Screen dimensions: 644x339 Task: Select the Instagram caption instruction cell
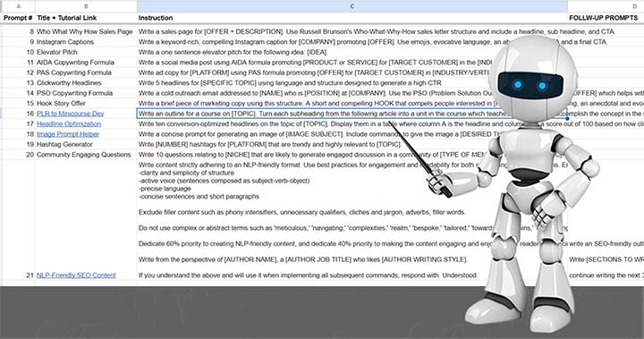click(x=352, y=42)
